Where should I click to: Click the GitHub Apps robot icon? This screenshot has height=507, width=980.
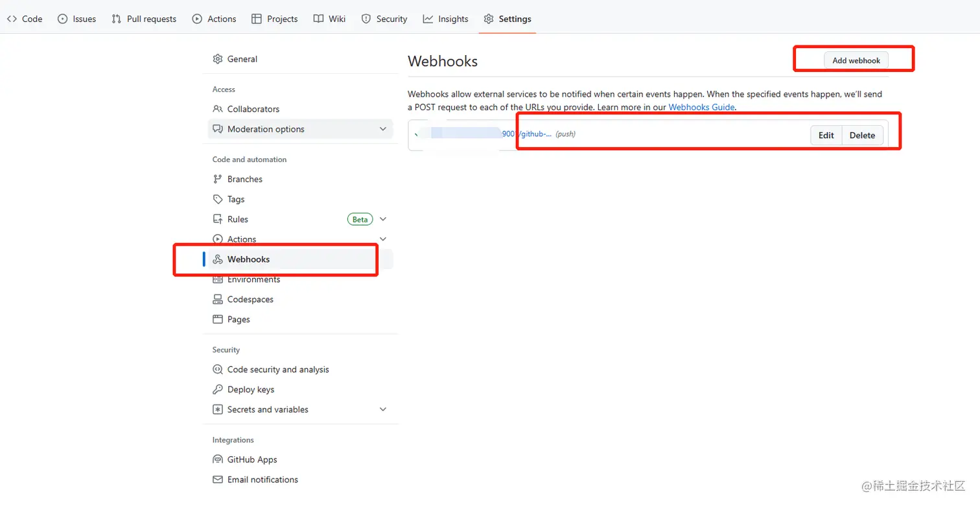pyautogui.click(x=218, y=460)
